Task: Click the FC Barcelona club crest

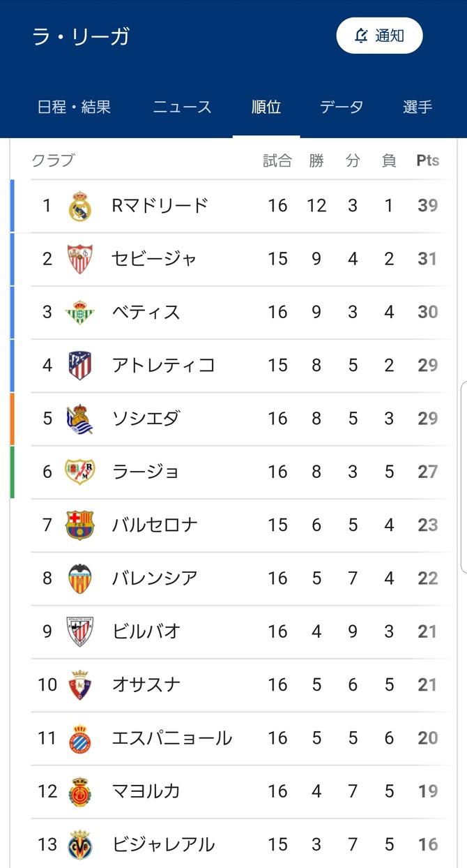Action: [79, 525]
